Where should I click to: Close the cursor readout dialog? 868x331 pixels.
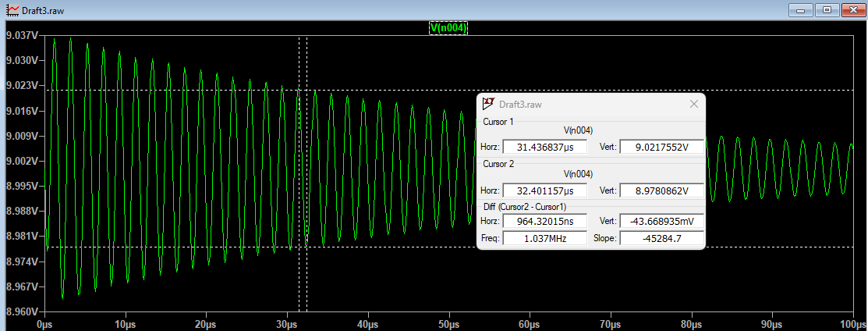pos(693,104)
